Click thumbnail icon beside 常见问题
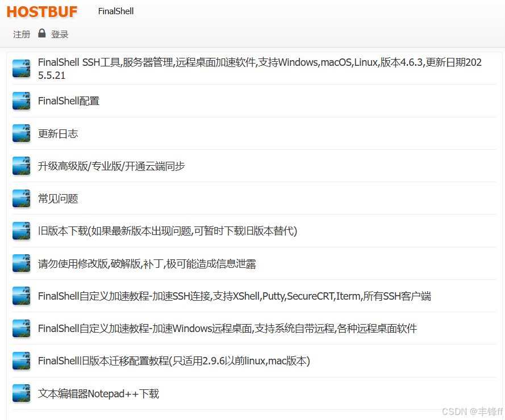 (22, 198)
